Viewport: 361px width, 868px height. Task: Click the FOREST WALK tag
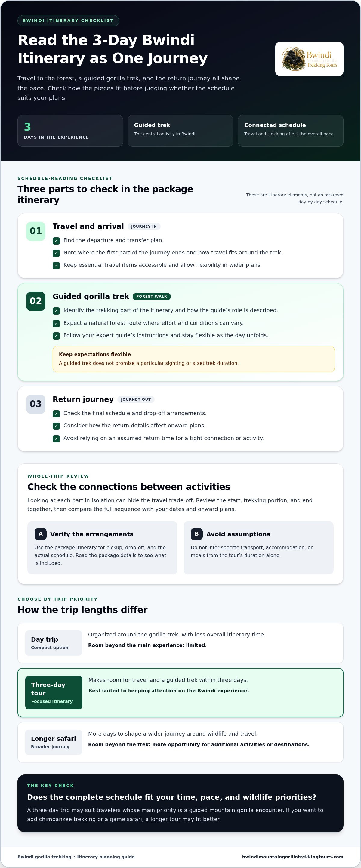pyautogui.click(x=152, y=297)
